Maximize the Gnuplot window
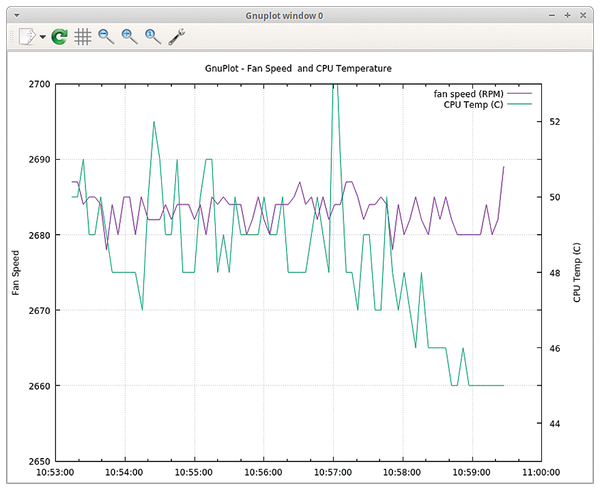Screen dimensions: 600x490 point(567,15)
